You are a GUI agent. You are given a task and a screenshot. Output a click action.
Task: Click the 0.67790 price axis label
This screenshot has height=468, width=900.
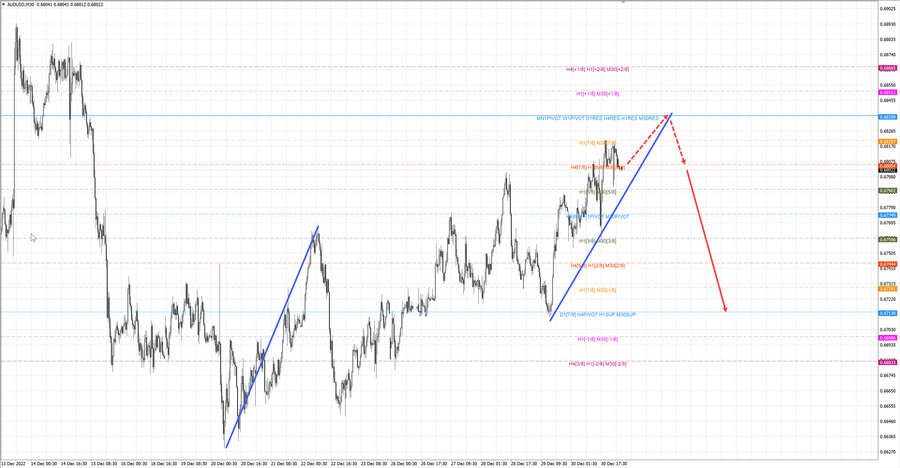pos(888,208)
